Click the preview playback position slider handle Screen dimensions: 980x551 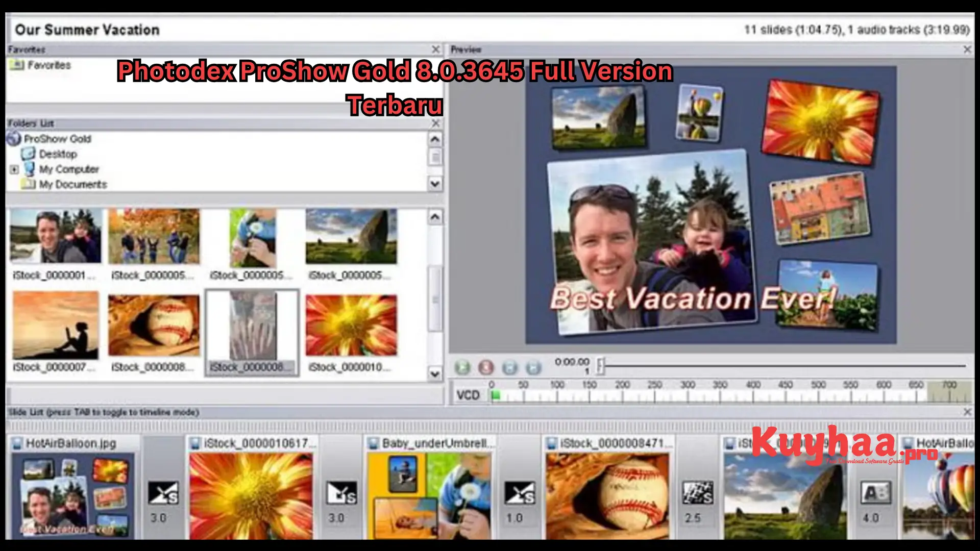[x=601, y=366]
